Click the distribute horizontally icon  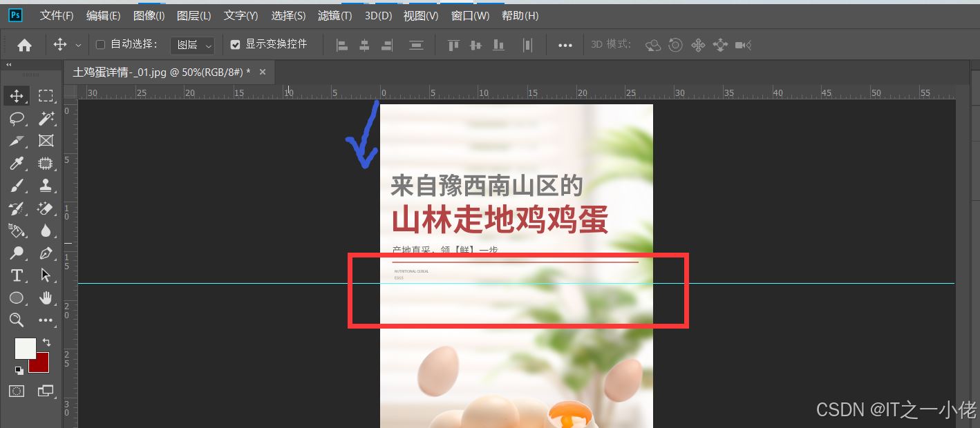528,45
